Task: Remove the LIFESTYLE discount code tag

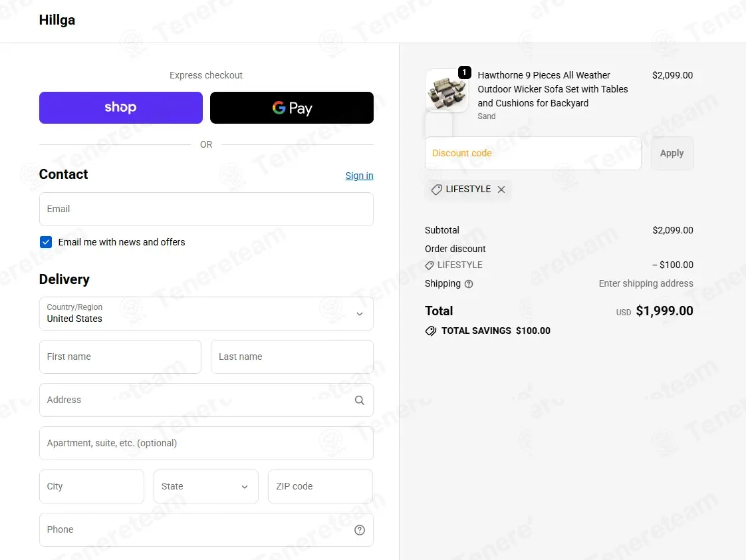Action: (501, 190)
